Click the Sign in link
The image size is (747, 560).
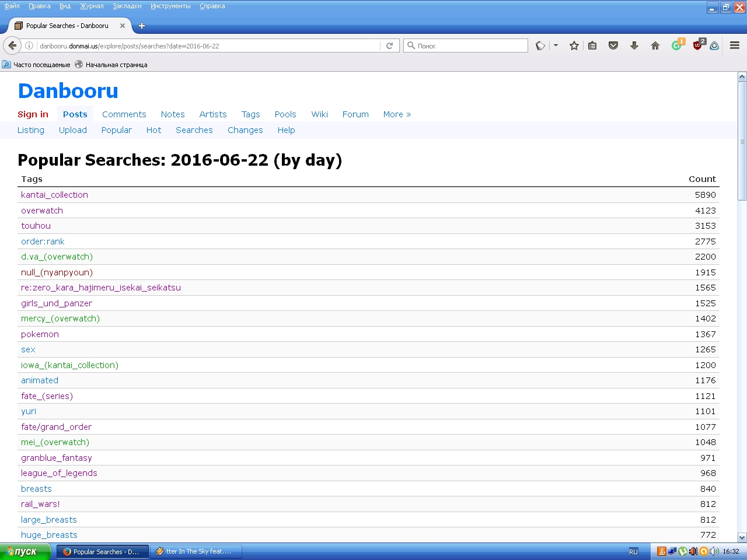click(33, 114)
